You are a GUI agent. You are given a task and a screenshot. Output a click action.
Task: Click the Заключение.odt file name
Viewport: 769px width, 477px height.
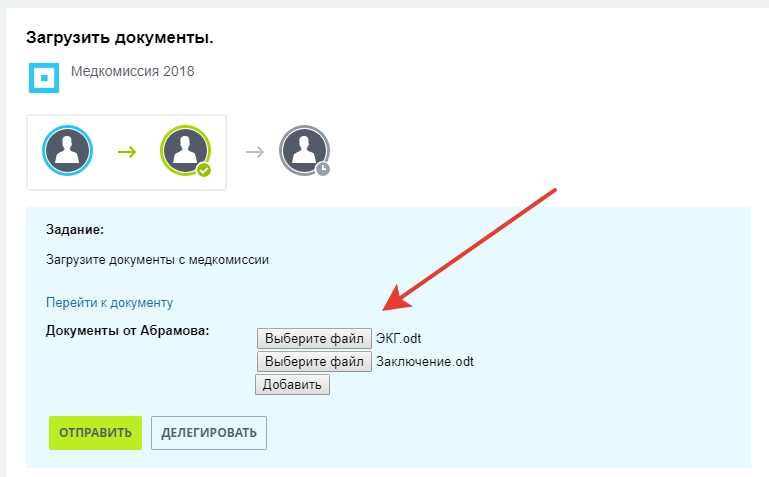click(x=424, y=361)
